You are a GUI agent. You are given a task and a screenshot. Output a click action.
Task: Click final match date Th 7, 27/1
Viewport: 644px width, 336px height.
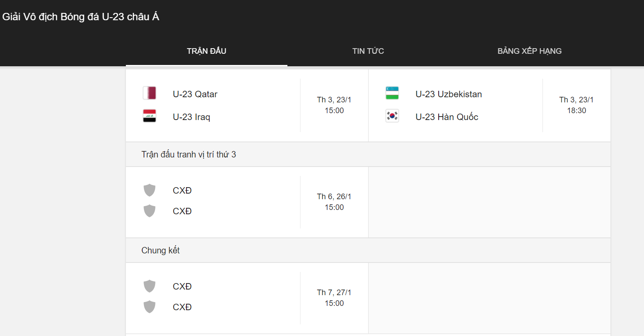coord(334,293)
